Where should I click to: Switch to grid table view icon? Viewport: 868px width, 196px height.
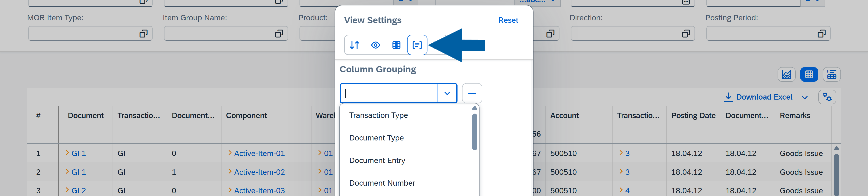pyautogui.click(x=809, y=75)
